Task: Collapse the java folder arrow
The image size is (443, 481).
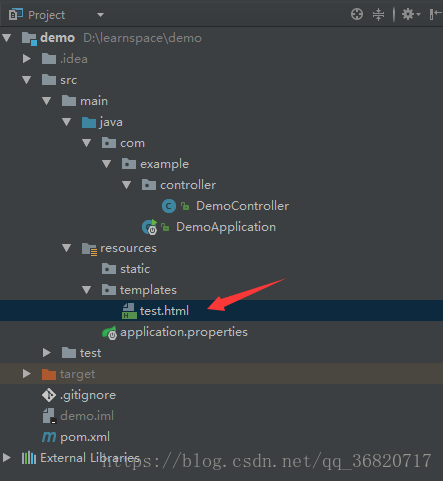Action: (x=67, y=122)
